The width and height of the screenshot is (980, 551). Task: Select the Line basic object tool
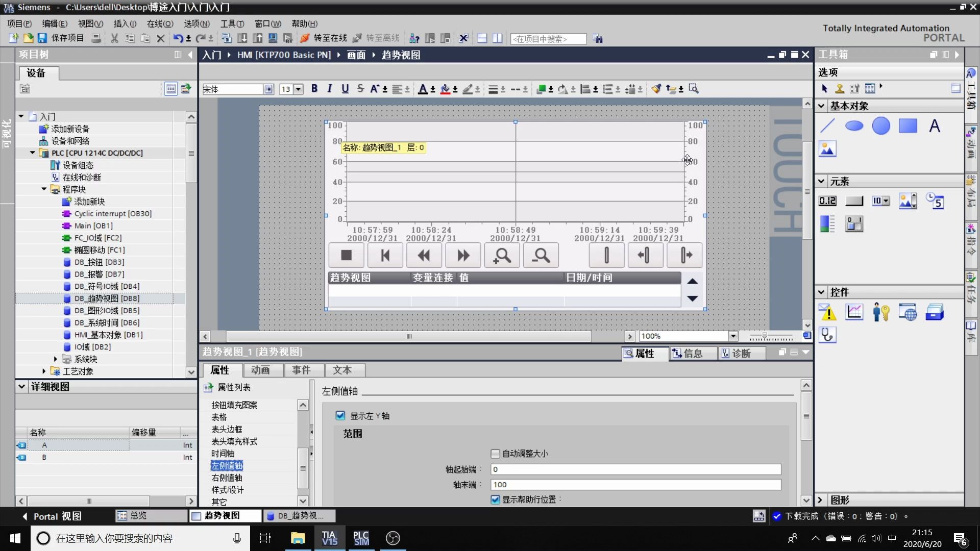(827, 126)
